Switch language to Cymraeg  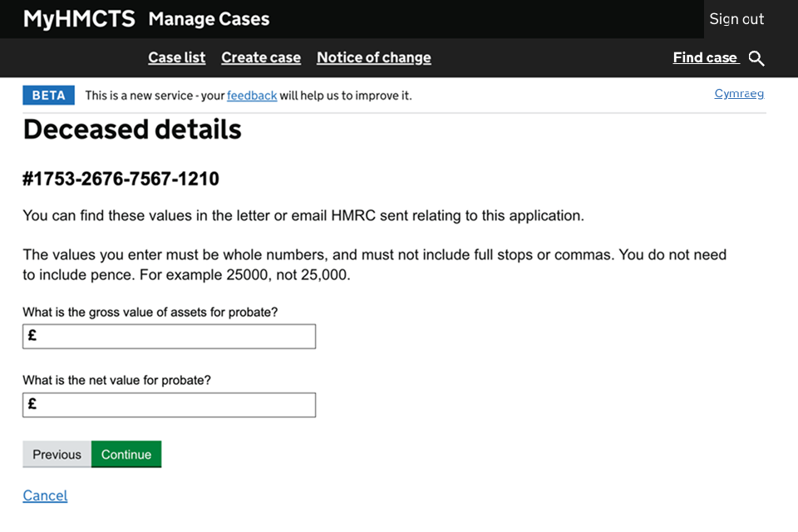739,93
